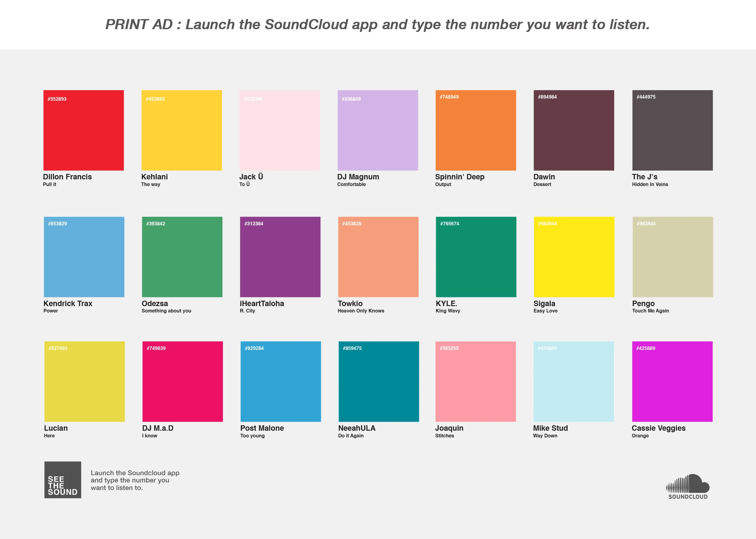Choose the purple iHeartTaloha swatch
The height and width of the screenshot is (539, 756).
tap(280, 257)
